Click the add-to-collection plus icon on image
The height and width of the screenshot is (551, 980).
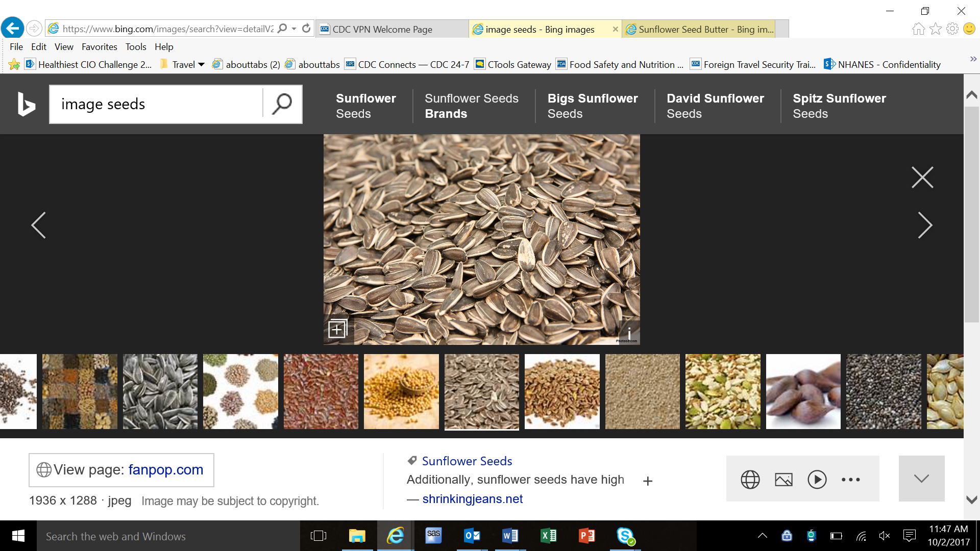point(337,329)
